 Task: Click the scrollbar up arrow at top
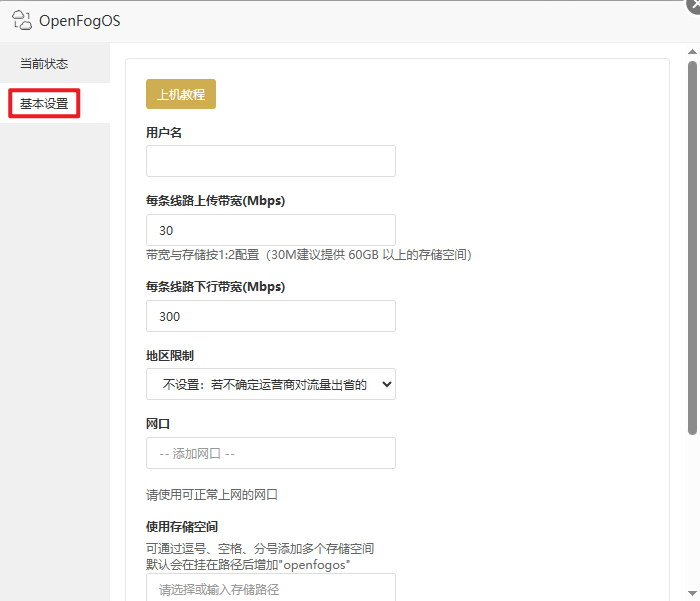point(692,50)
